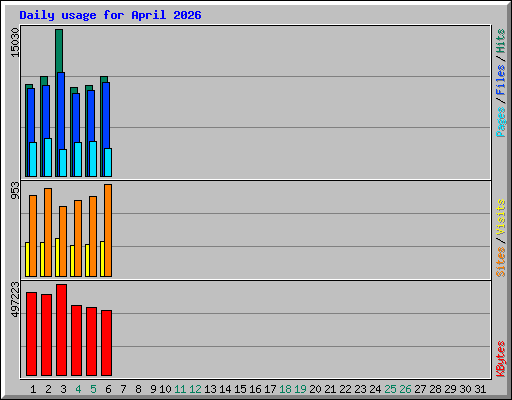Viewport: 512px width, 400px height.
Task: Click the orange Sites legend label
Action: point(500,262)
